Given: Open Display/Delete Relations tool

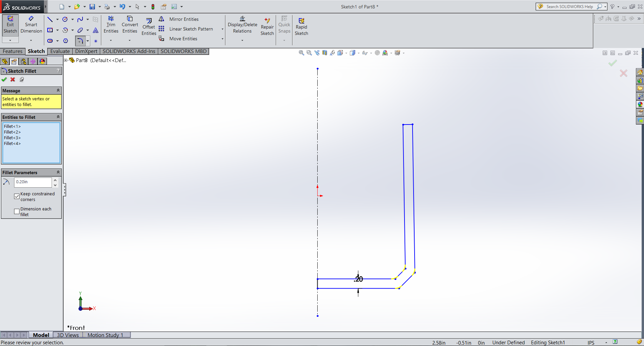Looking at the screenshot, I should tap(242, 24).
